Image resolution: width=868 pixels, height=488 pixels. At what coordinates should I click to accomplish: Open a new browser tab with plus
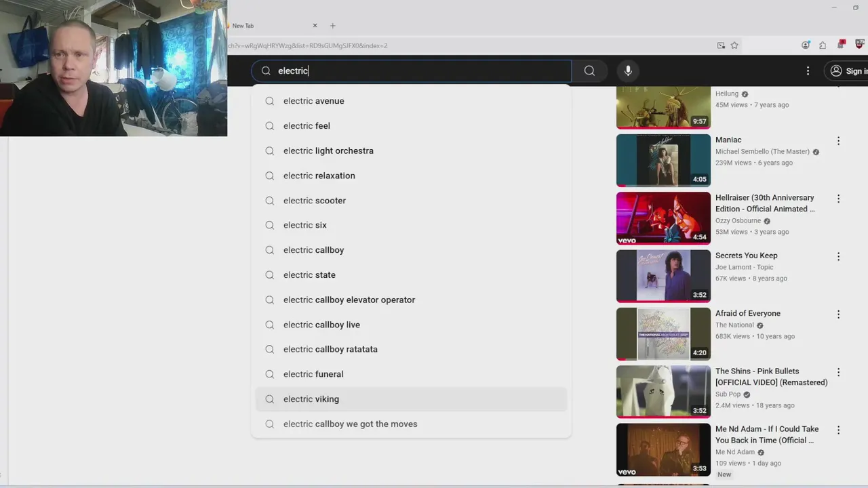pos(332,26)
